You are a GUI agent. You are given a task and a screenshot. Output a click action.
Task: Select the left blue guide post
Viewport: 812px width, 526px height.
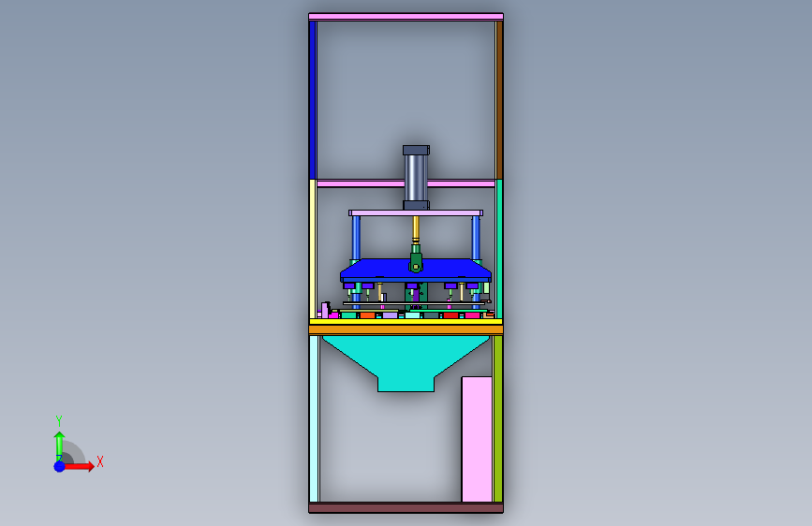click(356, 238)
